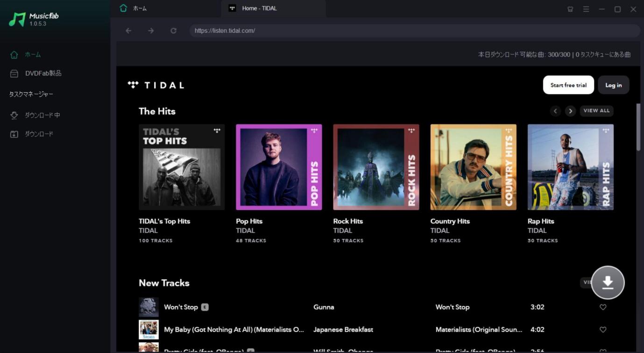Go back in the browser
This screenshot has width=644, height=353.
coord(128,31)
